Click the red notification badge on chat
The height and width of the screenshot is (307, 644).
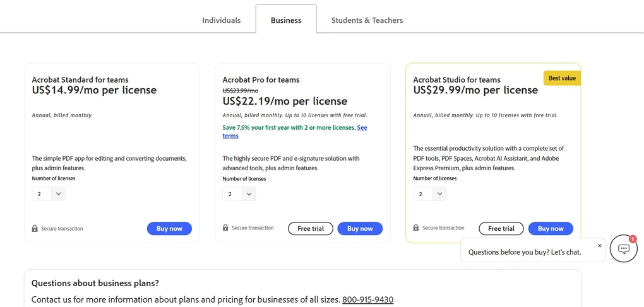click(x=633, y=238)
